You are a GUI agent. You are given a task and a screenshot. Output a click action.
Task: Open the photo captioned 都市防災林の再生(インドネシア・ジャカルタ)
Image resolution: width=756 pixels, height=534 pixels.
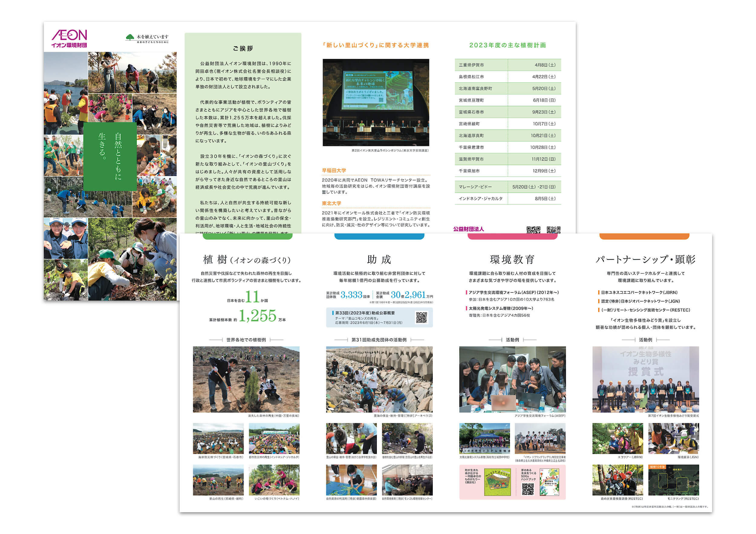274,438
